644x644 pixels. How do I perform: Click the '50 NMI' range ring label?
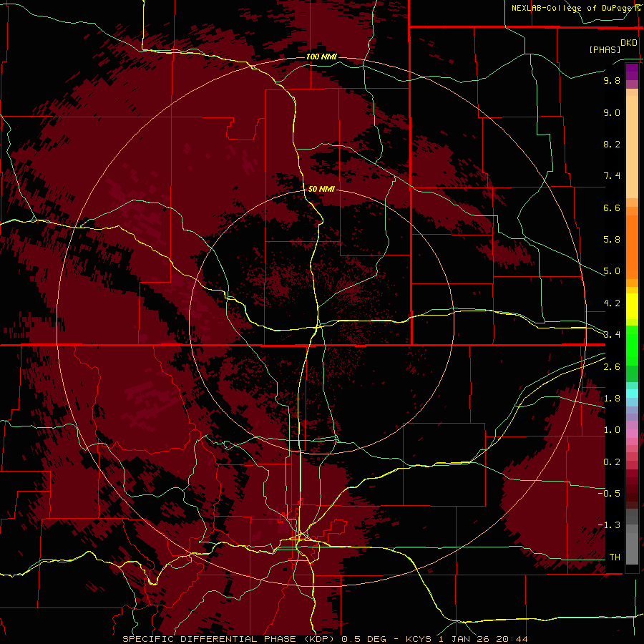click(321, 189)
